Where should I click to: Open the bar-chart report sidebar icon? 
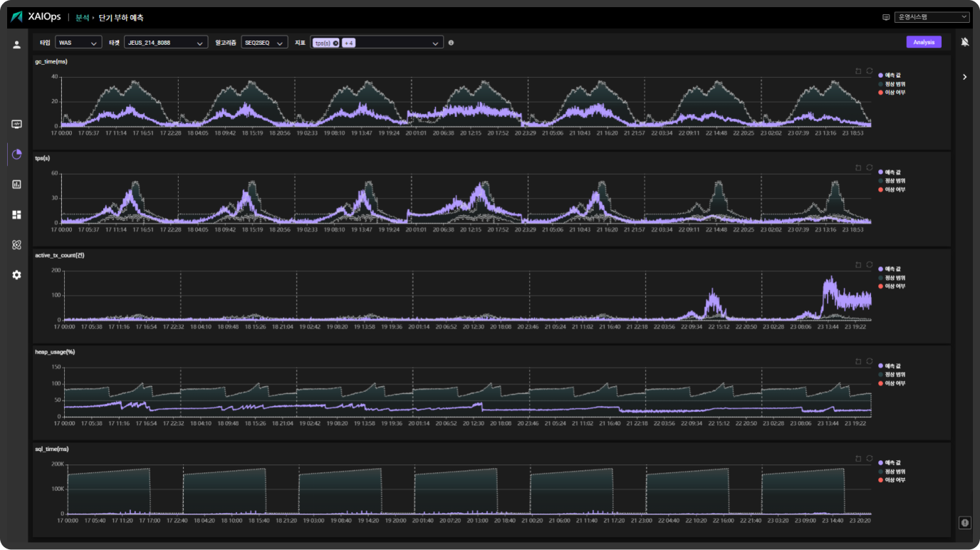[x=16, y=184]
